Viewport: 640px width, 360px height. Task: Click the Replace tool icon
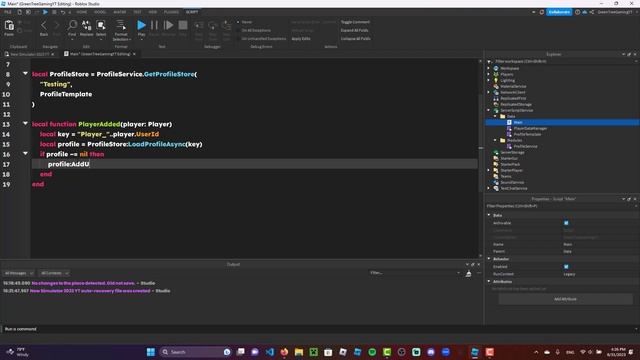(87, 25)
